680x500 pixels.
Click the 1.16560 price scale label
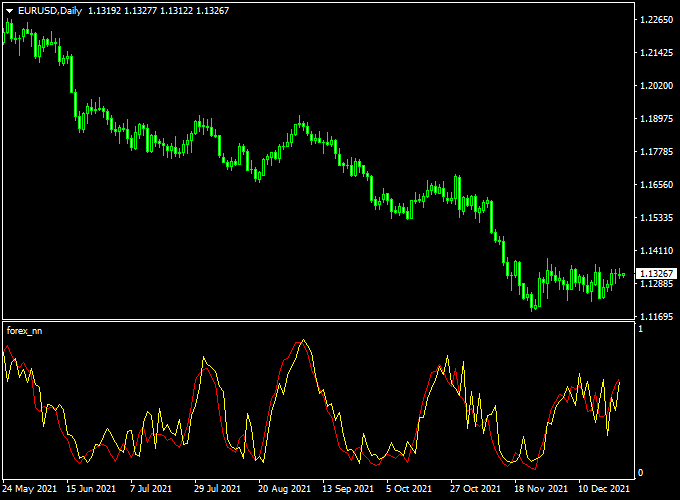657,184
